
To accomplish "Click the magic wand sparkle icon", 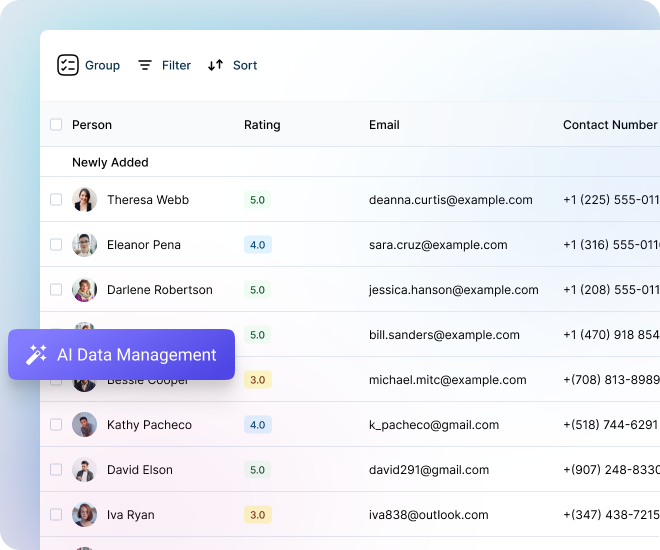I will tap(36, 355).
